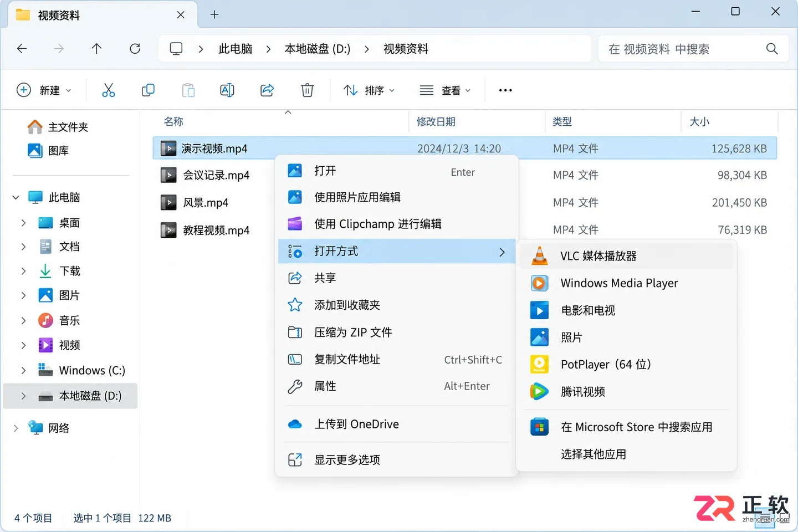Viewport: 798px width, 532px height.
Task: Click the Back navigation arrow
Action: 22,49
